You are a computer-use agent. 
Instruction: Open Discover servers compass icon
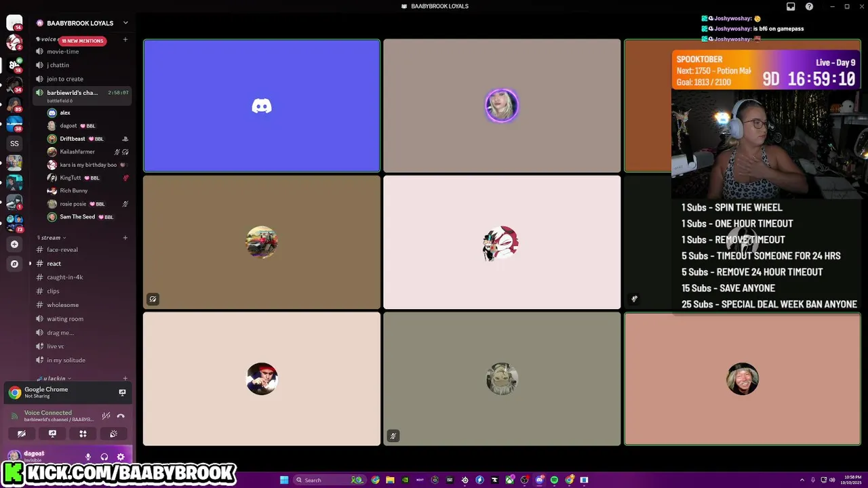tap(14, 264)
